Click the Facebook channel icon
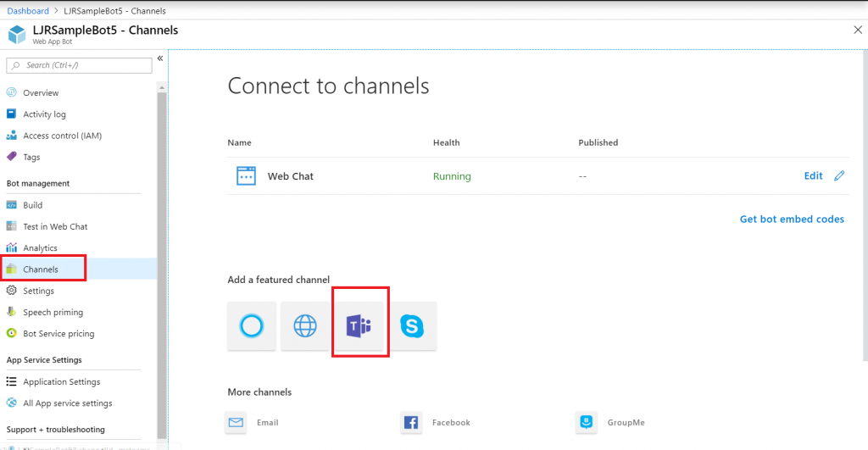This screenshot has width=868, height=450. pyautogui.click(x=411, y=422)
